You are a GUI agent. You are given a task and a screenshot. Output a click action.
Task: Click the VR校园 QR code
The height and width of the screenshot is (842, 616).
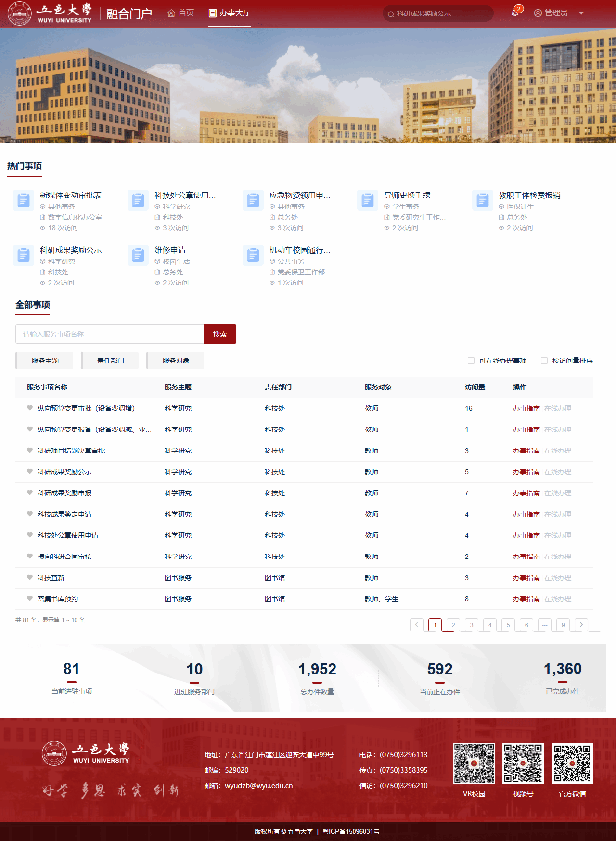(474, 764)
